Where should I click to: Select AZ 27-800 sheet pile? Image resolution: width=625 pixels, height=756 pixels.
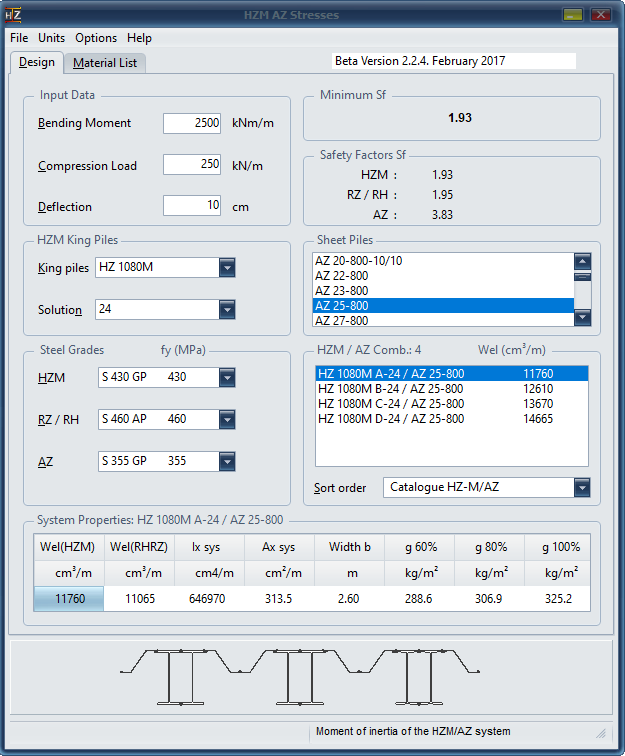(443, 320)
